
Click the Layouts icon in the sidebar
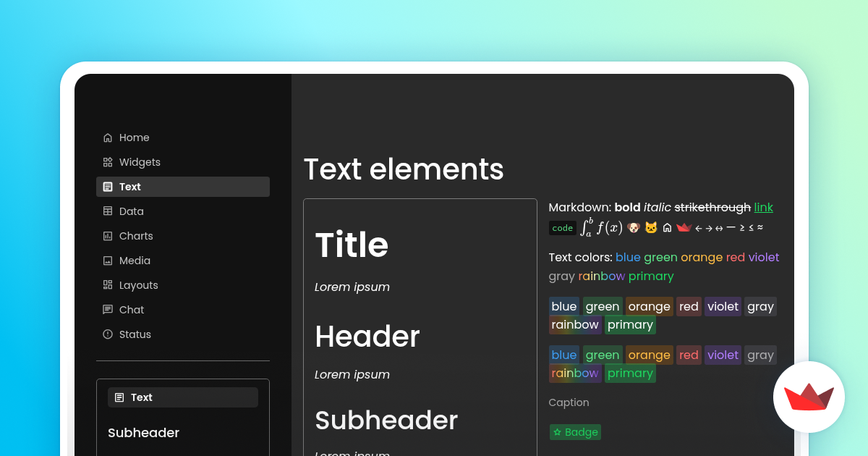[108, 285]
